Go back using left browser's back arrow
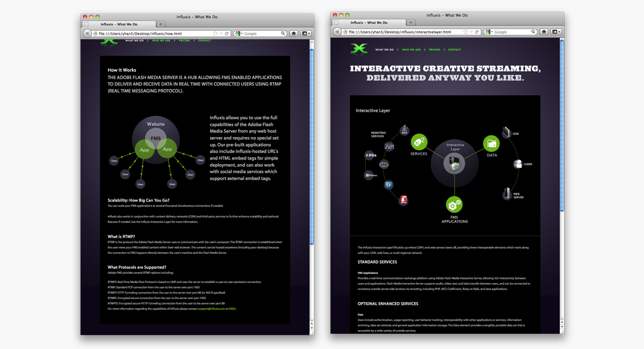The image size is (644, 349). [87, 34]
